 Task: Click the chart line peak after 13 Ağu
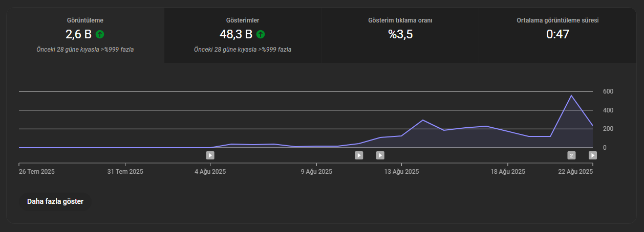422,120
